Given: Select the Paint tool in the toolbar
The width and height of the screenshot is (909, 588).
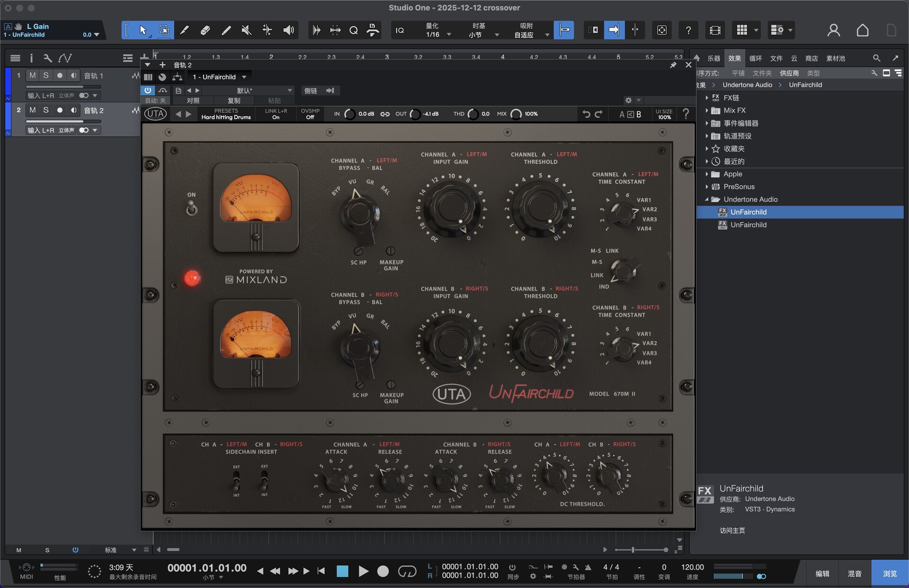Looking at the screenshot, I should coord(226,30).
